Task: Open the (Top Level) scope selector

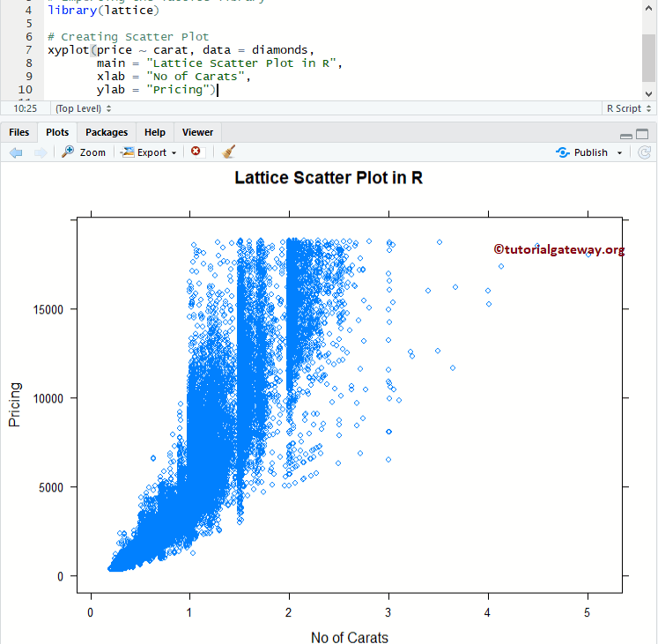Action: pyautogui.click(x=83, y=108)
